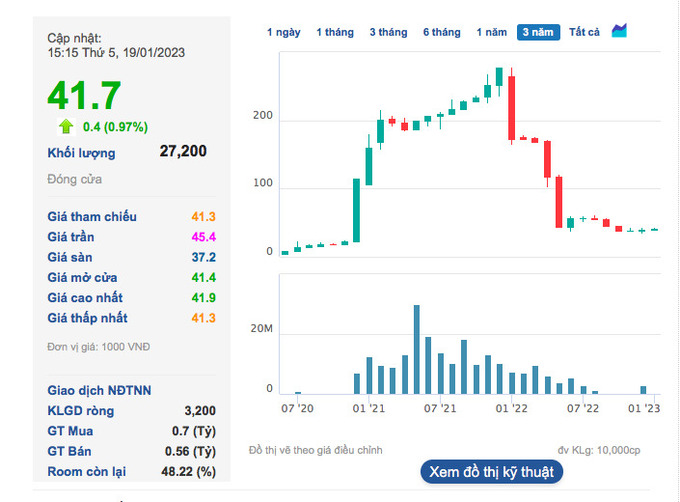
Task: Click the Giá tham chiếu label
Action: pos(92,217)
